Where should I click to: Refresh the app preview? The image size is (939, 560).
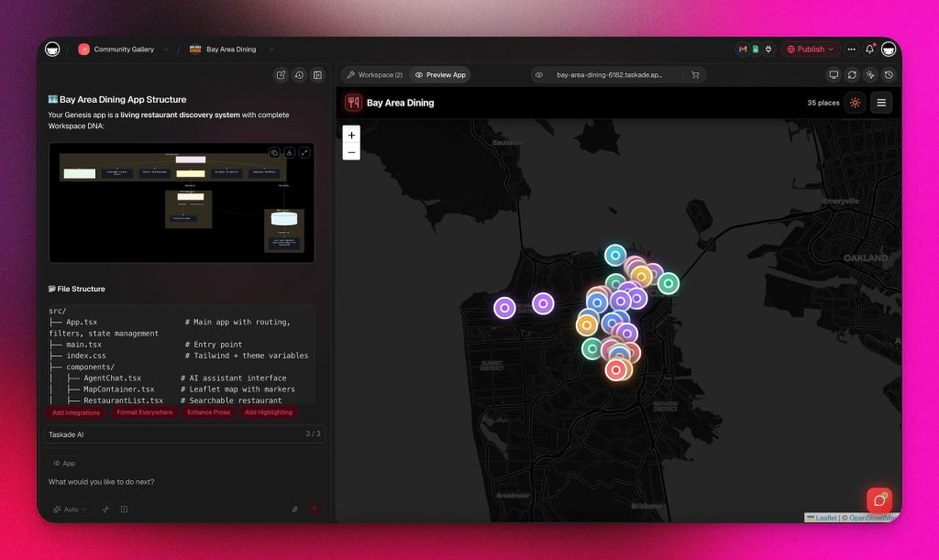click(x=852, y=75)
